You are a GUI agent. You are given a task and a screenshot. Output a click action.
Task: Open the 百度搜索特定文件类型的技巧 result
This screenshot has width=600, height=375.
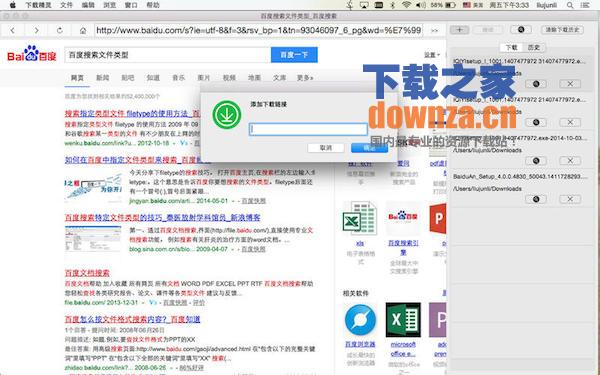pyautogui.click(x=162, y=217)
